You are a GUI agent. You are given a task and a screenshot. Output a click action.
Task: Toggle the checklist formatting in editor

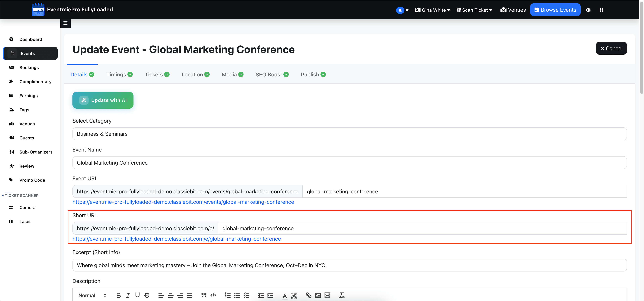(247, 295)
